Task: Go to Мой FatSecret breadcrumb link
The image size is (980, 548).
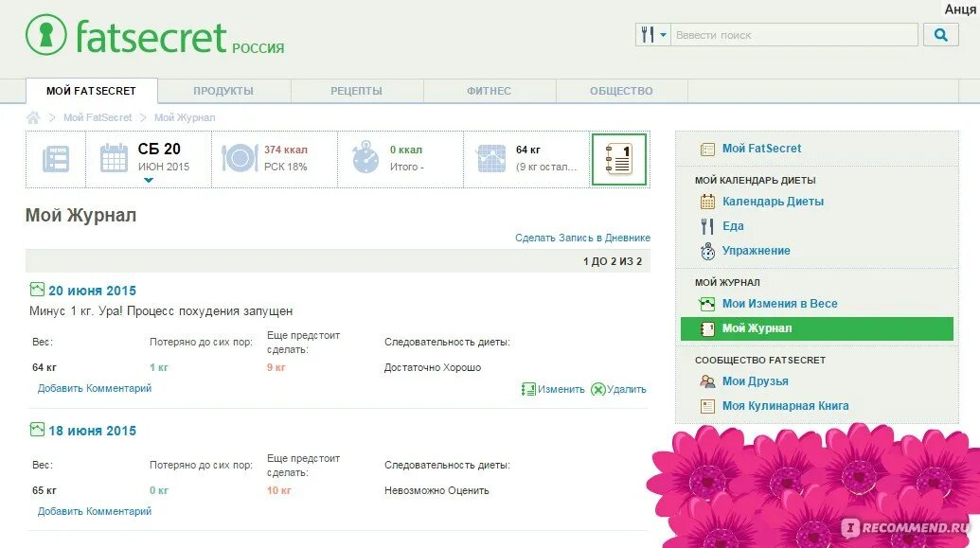Action: [98, 117]
